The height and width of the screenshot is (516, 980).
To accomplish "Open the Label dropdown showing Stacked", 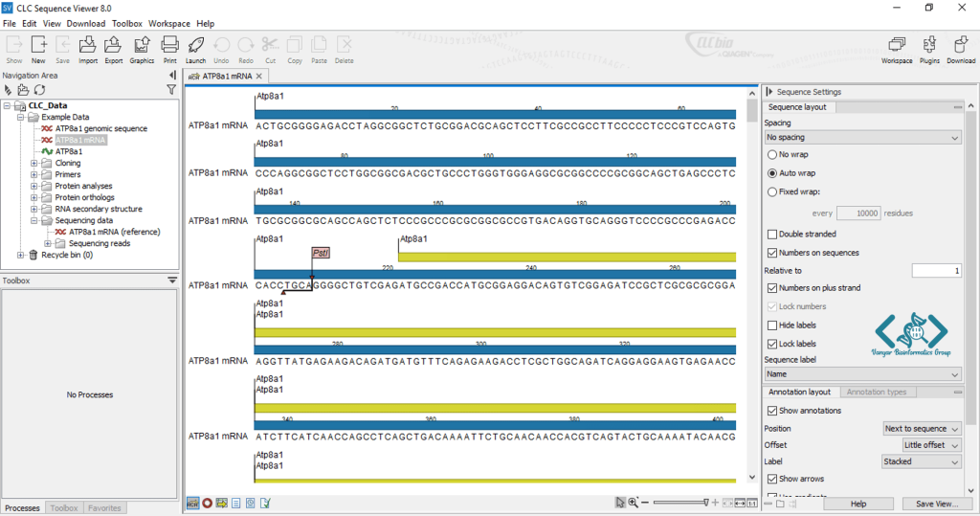I will coord(921,461).
